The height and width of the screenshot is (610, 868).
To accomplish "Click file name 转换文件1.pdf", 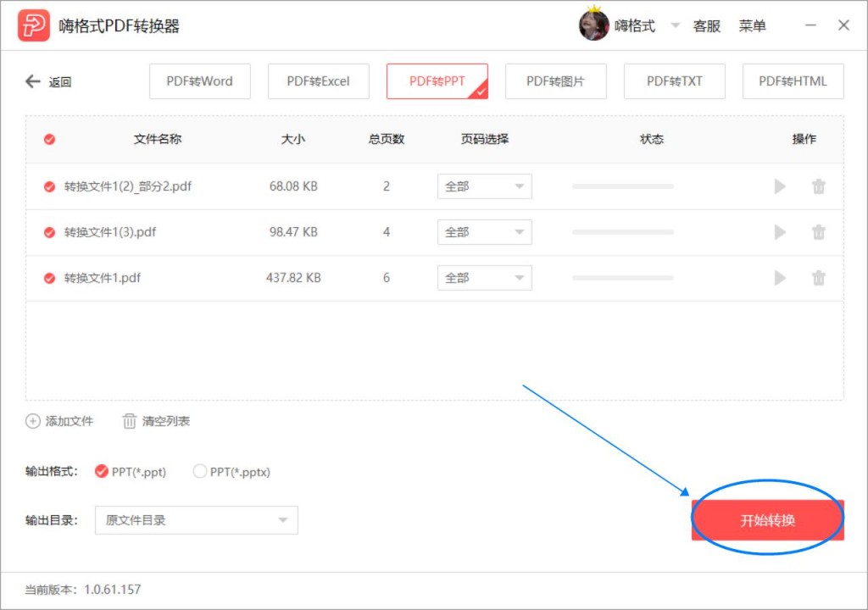I will click(x=103, y=278).
